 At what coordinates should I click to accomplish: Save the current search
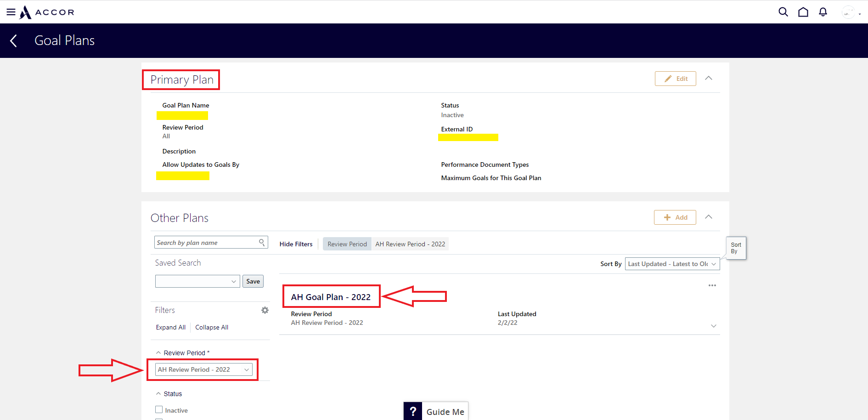pos(253,281)
